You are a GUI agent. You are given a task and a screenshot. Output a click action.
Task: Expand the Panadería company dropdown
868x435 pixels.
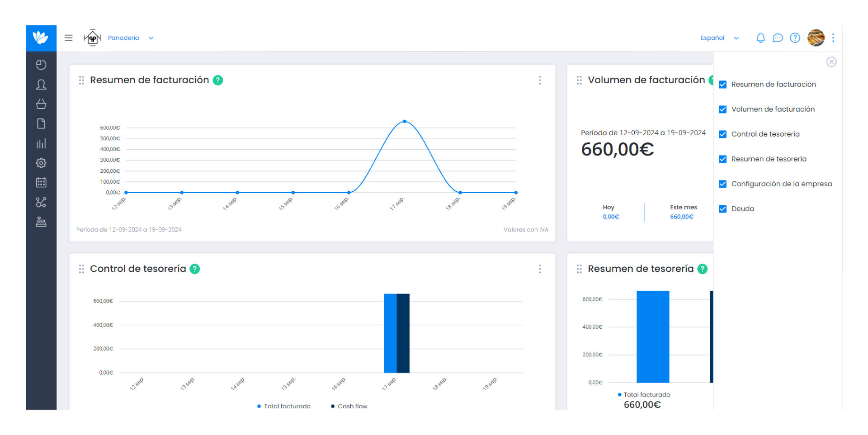pos(151,38)
